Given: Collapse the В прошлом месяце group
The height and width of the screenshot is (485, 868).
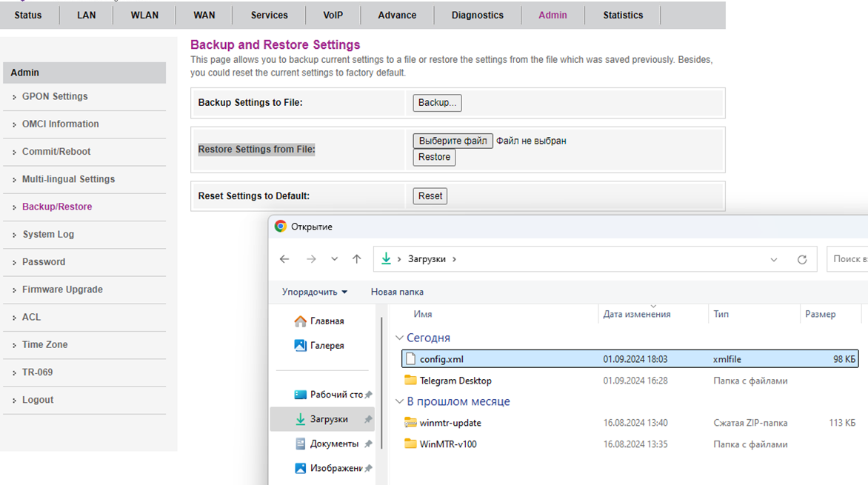Looking at the screenshot, I should 400,401.
